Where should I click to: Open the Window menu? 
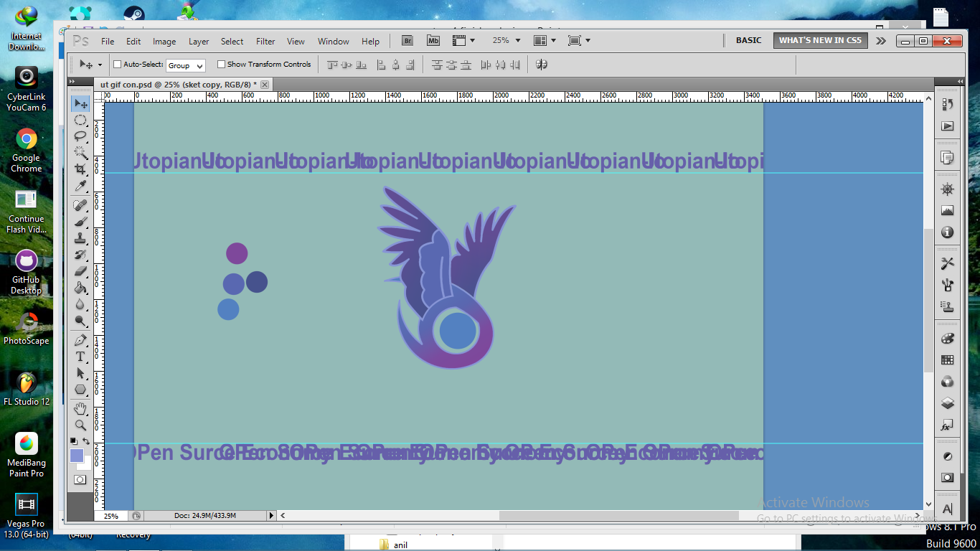334,42
